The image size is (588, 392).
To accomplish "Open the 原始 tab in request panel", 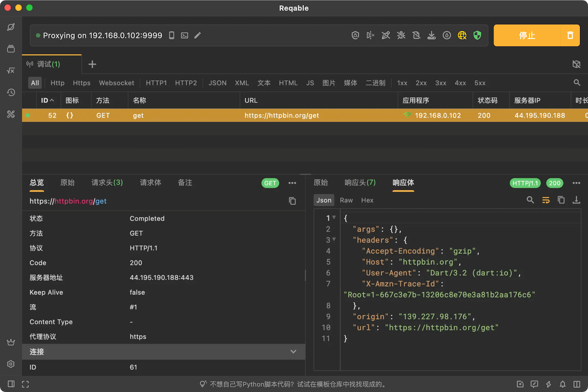I will 68,183.
